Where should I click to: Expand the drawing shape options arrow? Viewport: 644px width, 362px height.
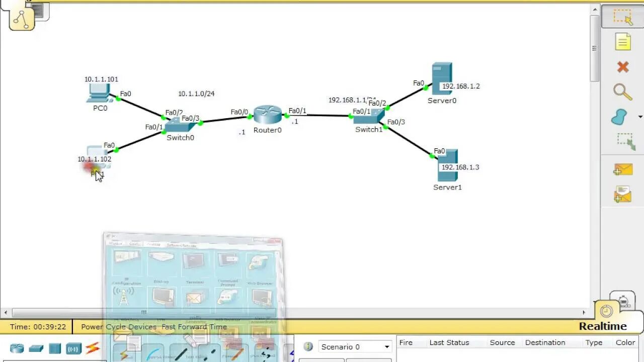(640, 117)
